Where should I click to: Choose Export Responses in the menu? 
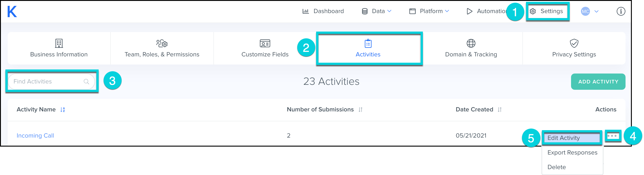click(x=572, y=152)
